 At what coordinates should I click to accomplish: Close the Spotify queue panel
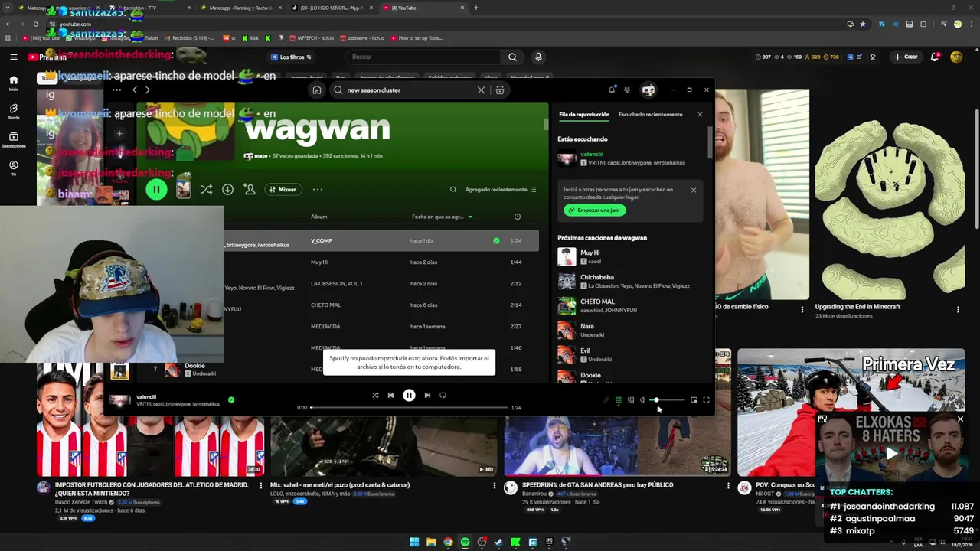[700, 115]
